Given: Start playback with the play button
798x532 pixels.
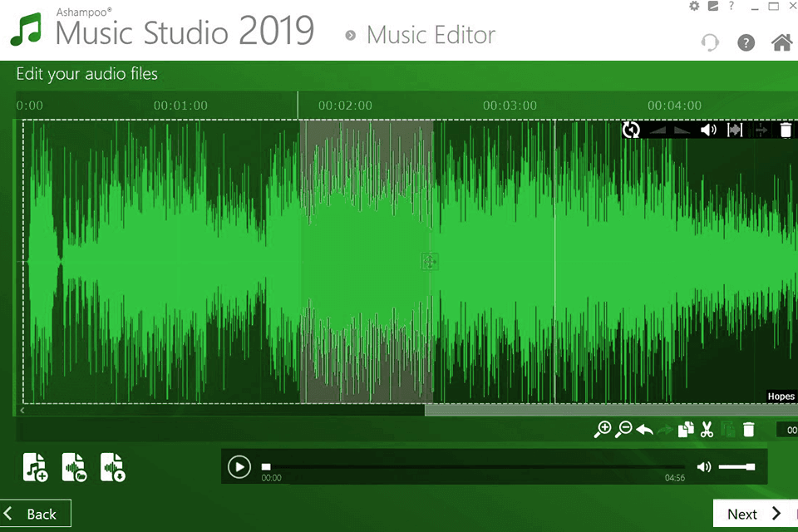Looking at the screenshot, I should 239,467.
